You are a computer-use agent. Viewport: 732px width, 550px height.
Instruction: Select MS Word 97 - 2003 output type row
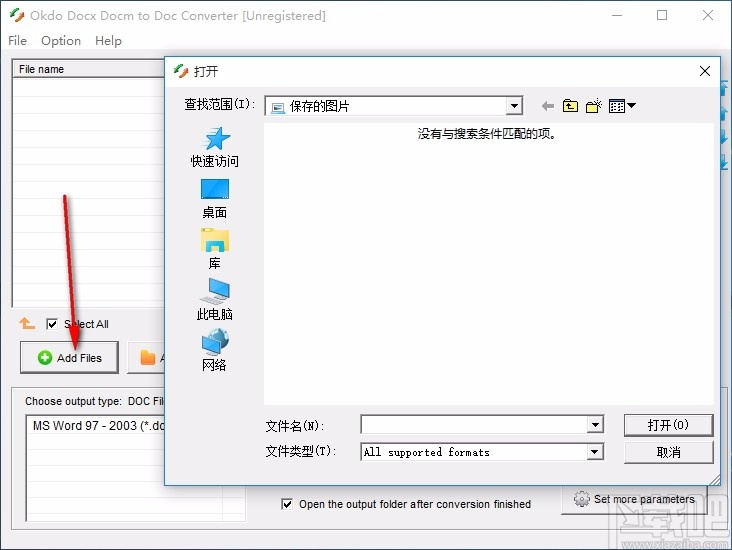(98, 426)
